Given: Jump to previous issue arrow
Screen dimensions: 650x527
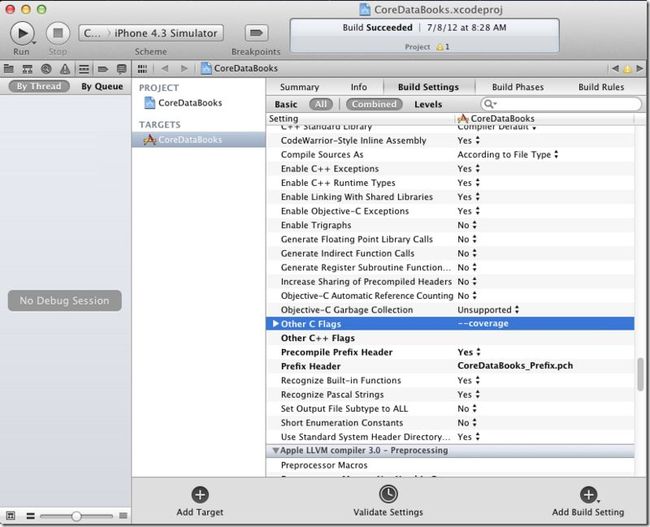Looking at the screenshot, I should pos(615,68).
